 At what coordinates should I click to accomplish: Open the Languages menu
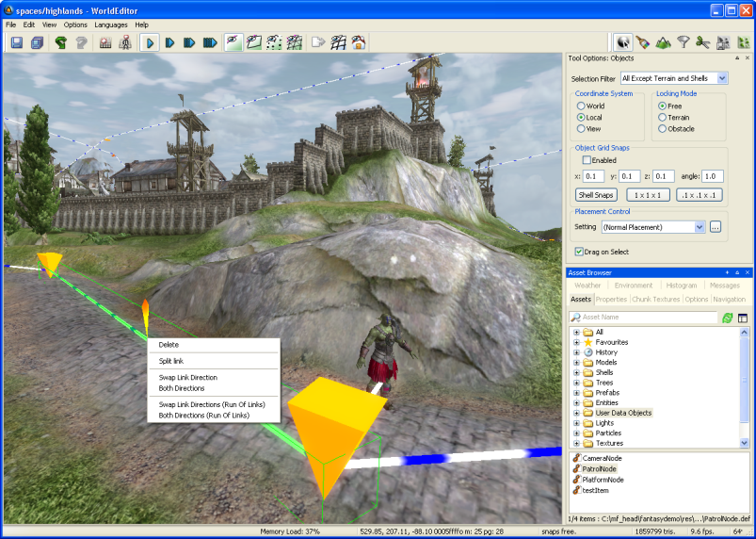click(111, 24)
